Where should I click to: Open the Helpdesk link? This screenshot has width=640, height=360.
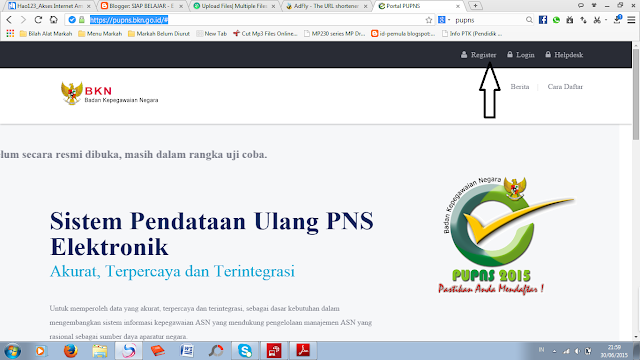(564, 55)
